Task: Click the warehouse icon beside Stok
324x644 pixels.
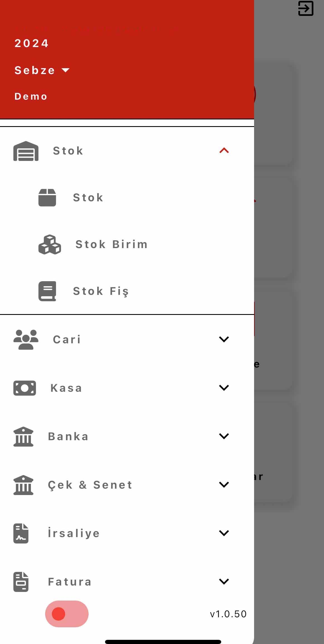Action: point(26,151)
